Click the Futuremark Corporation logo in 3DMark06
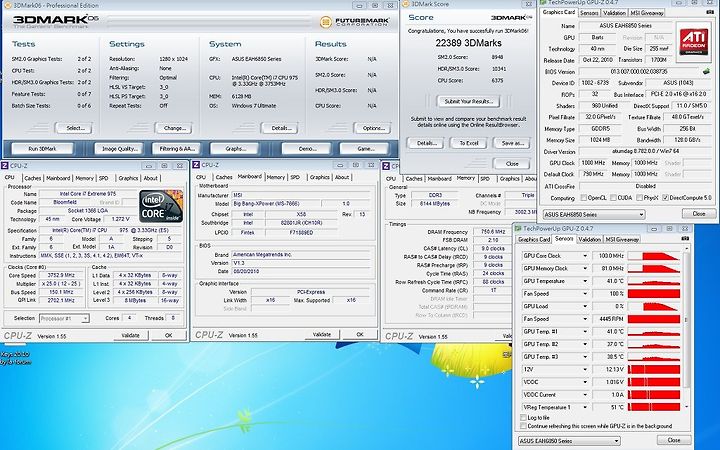Viewport: 720px width, 450px height. pyautogui.click(x=354, y=22)
